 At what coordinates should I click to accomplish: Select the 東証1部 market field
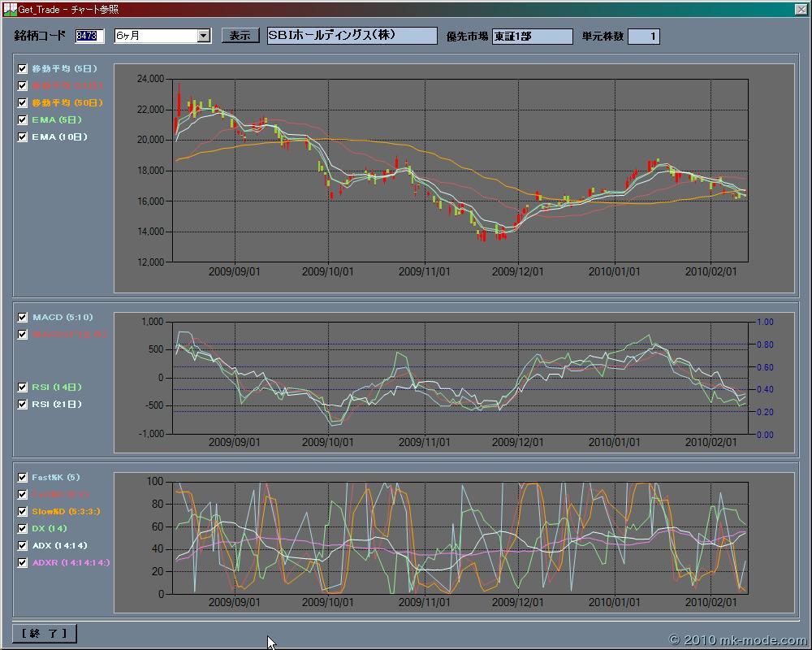click(532, 37)
